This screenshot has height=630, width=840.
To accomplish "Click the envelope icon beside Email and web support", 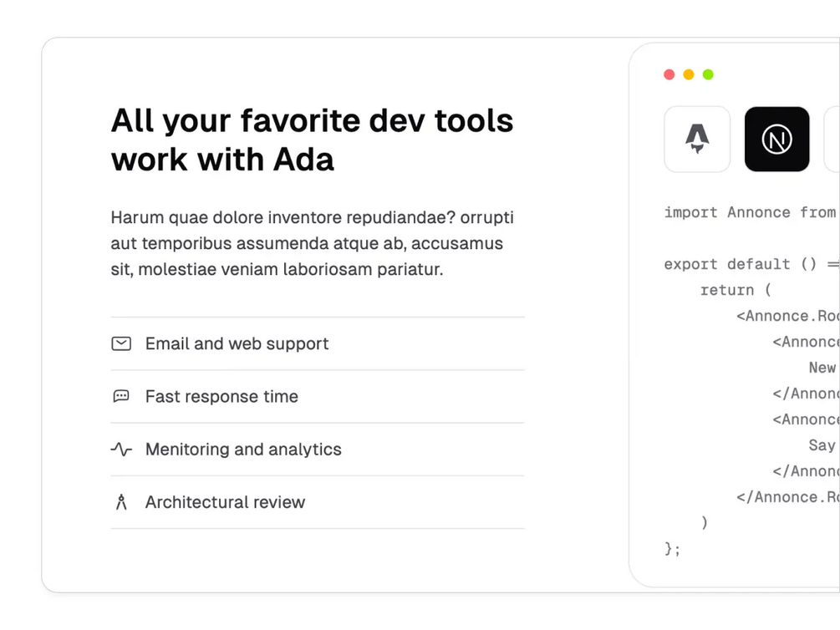I will [x=121, y=343].
